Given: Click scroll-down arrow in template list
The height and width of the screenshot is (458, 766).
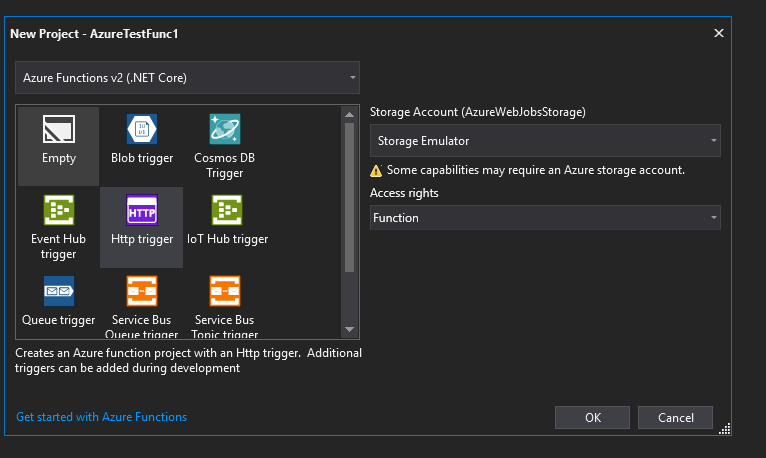Looking at the screenshot, I should (x=349, y=329).
